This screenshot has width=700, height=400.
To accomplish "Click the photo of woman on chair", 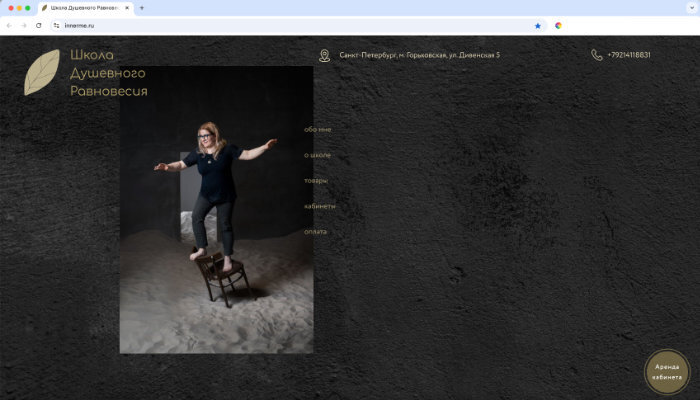I will pyautogui.click(x=216, y=210).
